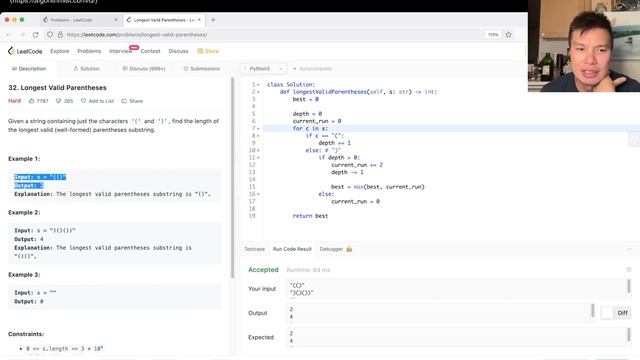The height and width of the screenshot is (360, 640).
Task: Click the browser address bar URL
Action: click(137, 35)
